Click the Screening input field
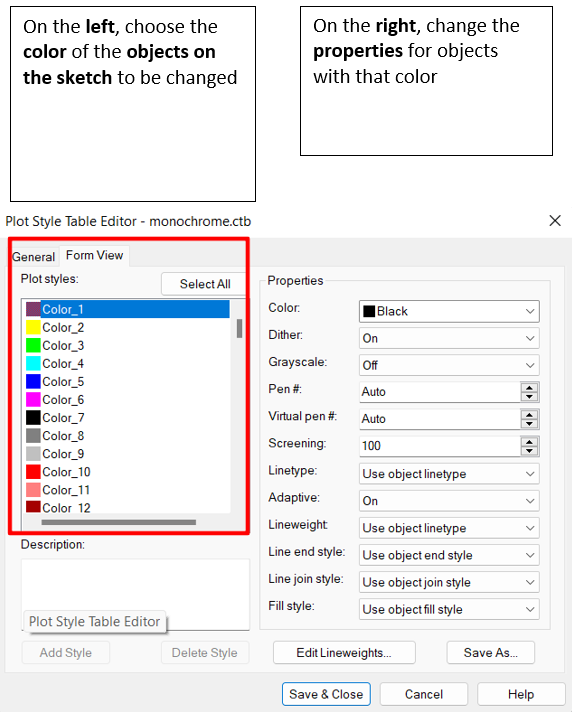572x712 pixels. (x=439, y=446)
